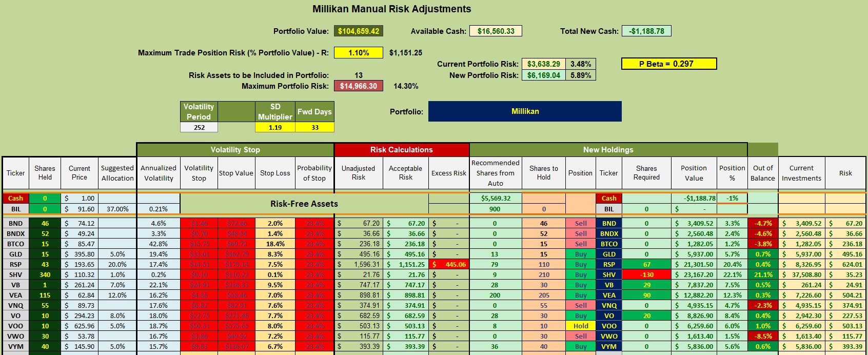Click the Excess Risk column header
868x355 pixels.
(449, 173)
